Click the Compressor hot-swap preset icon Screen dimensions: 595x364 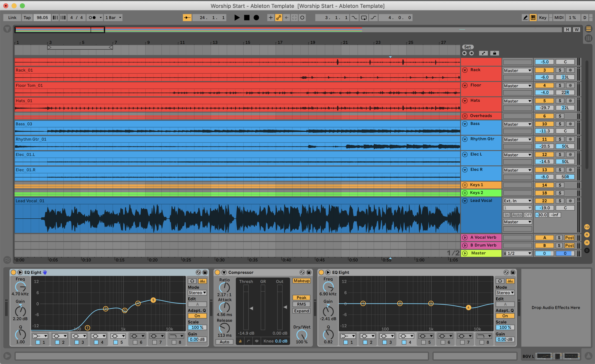(x=302, y=272)
